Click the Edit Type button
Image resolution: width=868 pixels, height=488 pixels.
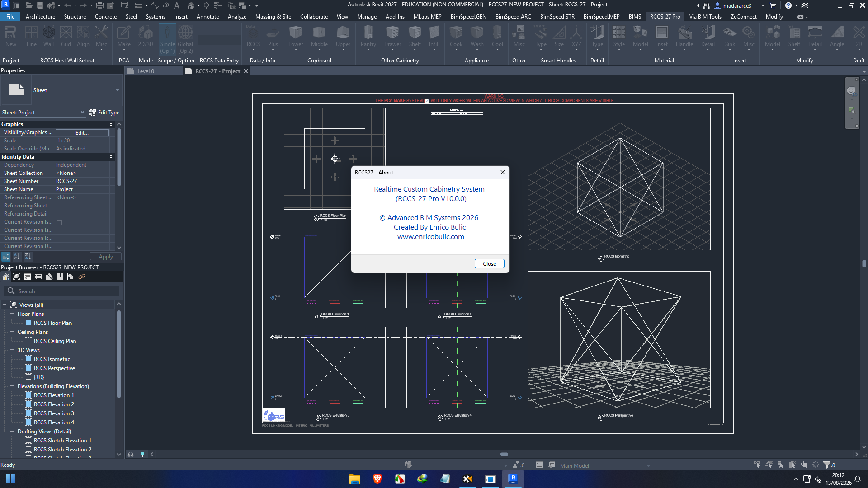click(x=104, y=113)
